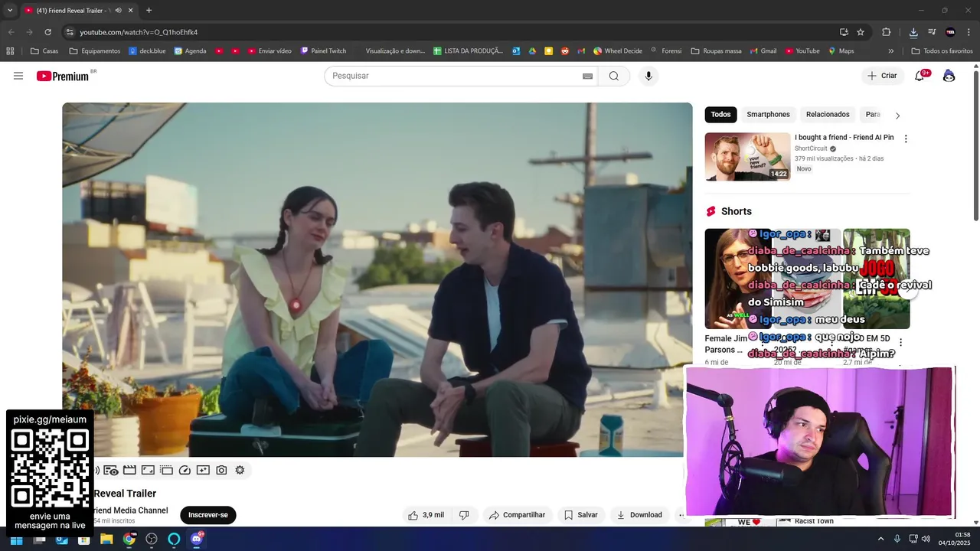Image resolution: width=980 pixels, height=551 pixels.
Task: Open the Wheel Decide bookmark
Action: [x=618, y=51]
